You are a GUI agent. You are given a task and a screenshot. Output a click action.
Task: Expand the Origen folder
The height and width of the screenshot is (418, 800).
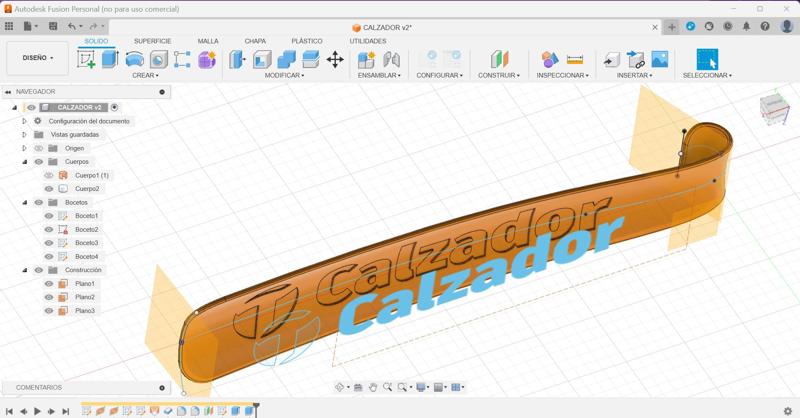(25, 148)
